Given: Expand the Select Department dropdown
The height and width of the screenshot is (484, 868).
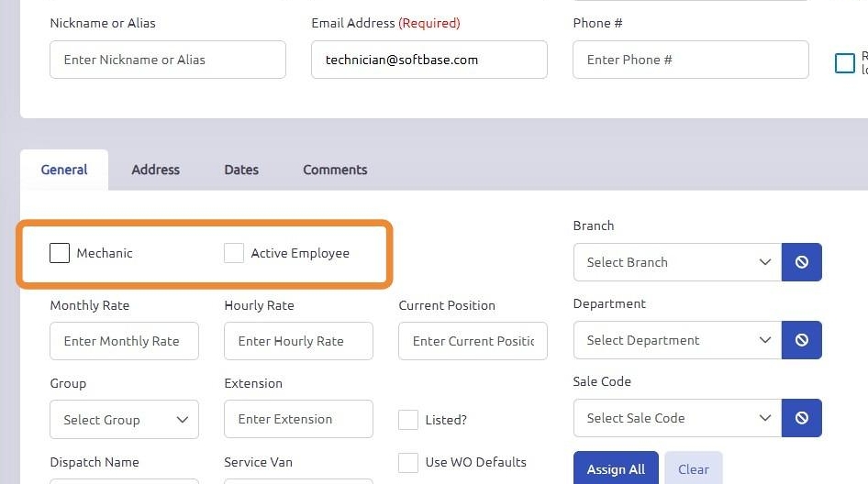Looking at the screenshot, I should 677,340.
